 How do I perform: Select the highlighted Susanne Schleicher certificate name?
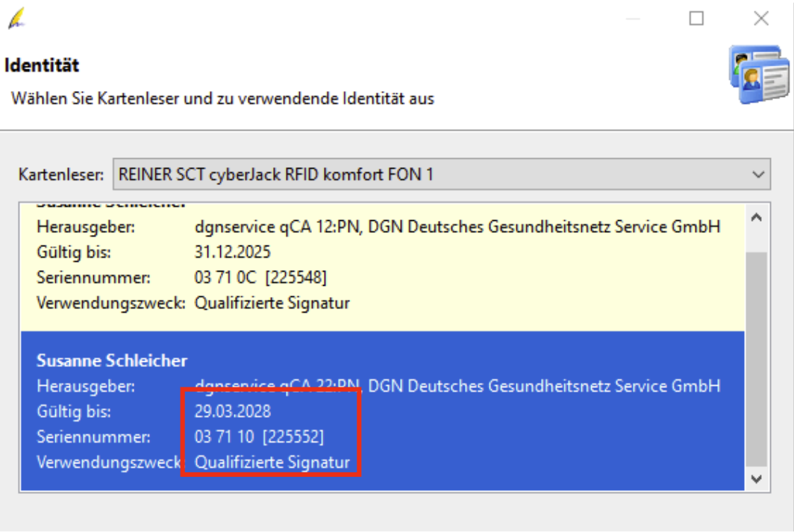112,361
